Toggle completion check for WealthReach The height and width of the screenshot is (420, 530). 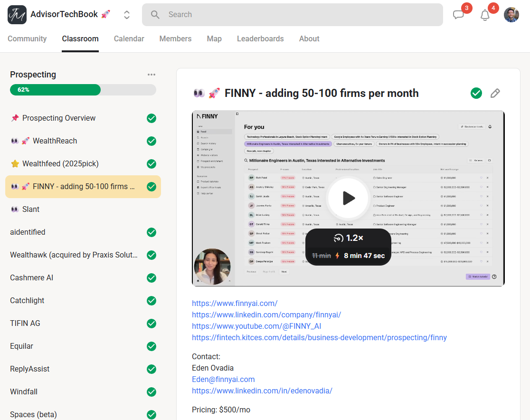point(151,141)
